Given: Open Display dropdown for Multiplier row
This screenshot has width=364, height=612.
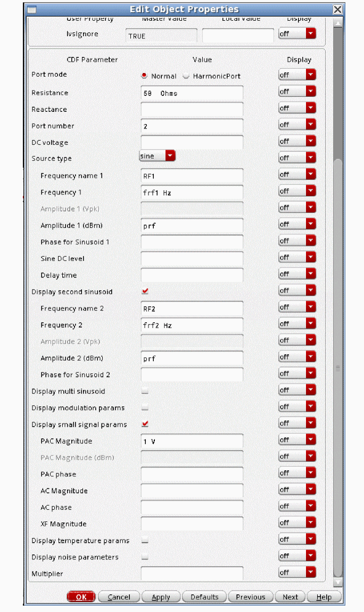Looking at the screenshot, I should [297, 573].
